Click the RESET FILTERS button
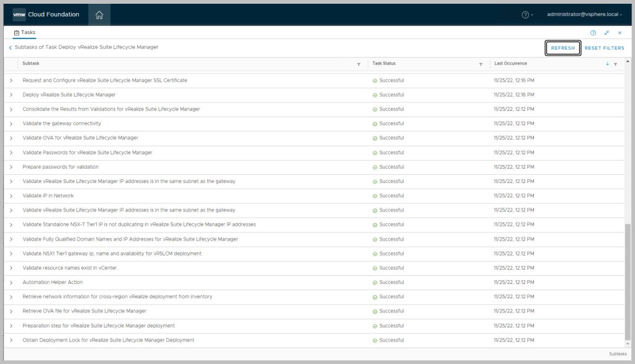Screen dimensions: 635x364 pos(604,48)
